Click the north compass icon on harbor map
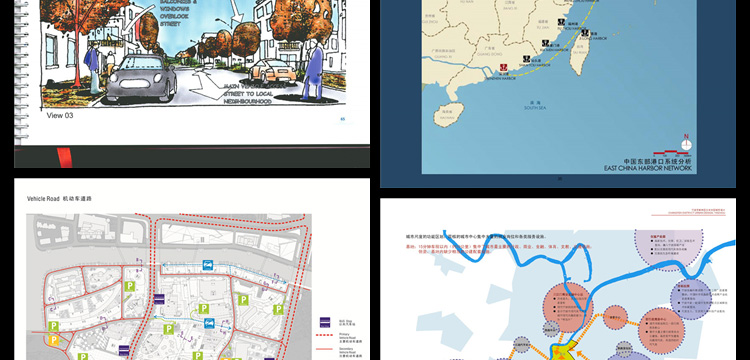This screenshot has width=750, height=360. [x=686, y=143]
